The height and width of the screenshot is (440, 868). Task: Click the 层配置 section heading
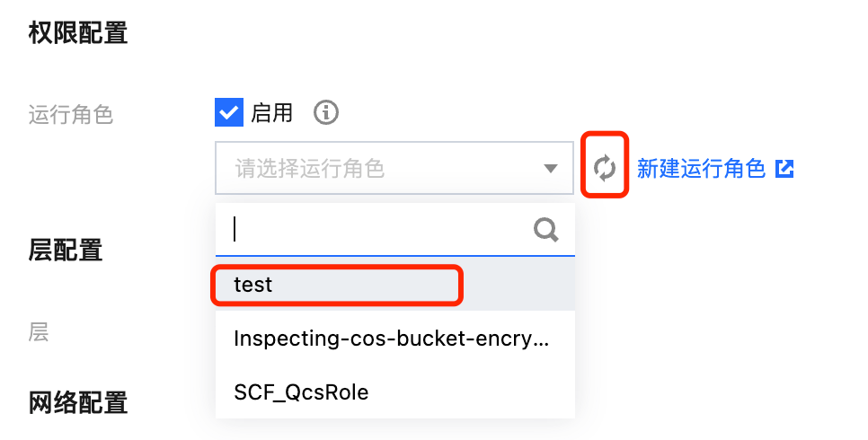point(66,251)
